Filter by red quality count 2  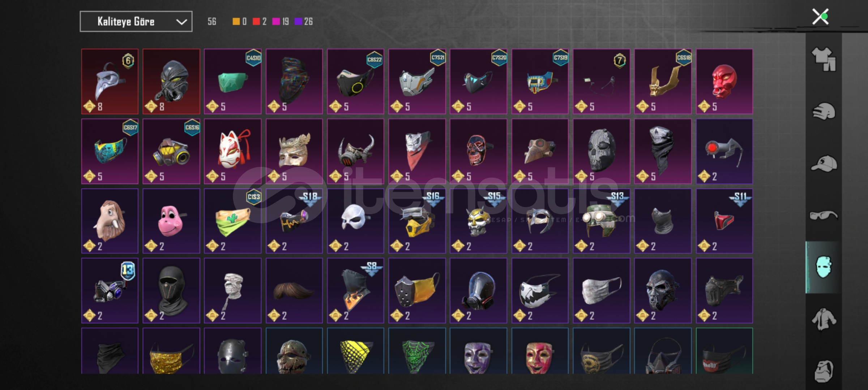[260, 22]
